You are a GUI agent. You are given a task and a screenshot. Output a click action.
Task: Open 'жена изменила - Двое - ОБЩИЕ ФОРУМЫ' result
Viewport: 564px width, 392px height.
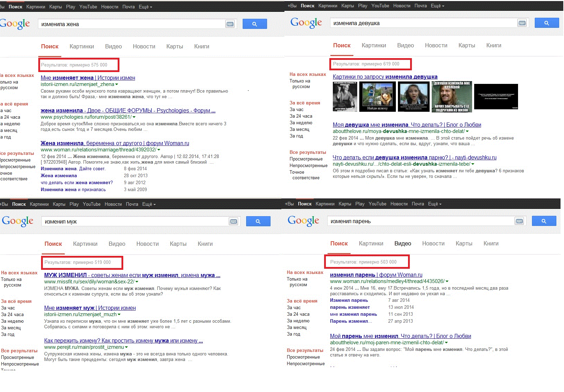(x=128, y=110)
